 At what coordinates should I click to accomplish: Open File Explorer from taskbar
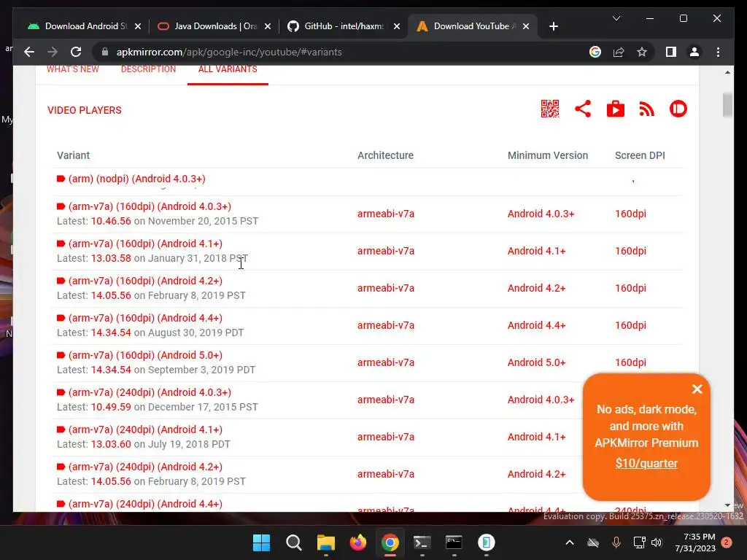[x=326, y=542]
